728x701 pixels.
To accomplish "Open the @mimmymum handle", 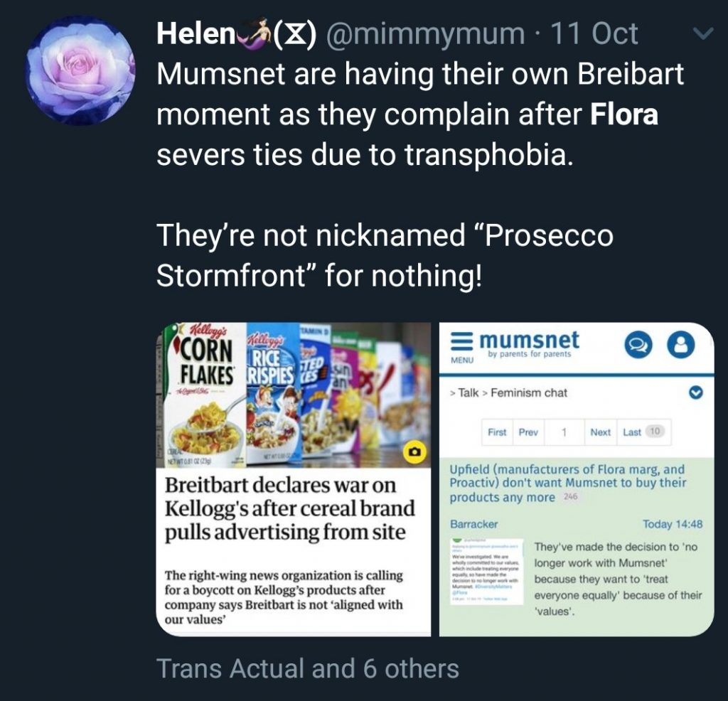I will 425,33.
